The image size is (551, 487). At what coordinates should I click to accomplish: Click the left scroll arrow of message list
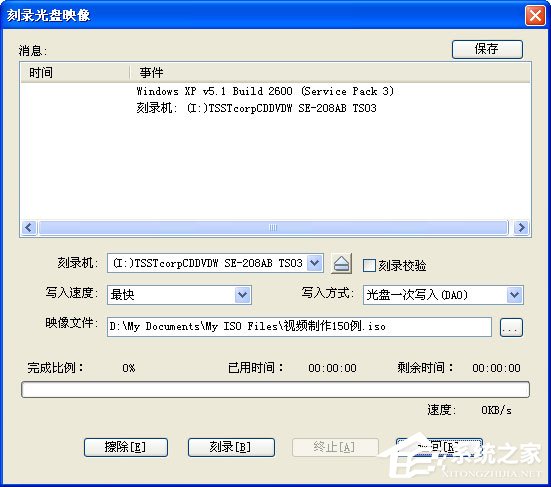point(29,227)
